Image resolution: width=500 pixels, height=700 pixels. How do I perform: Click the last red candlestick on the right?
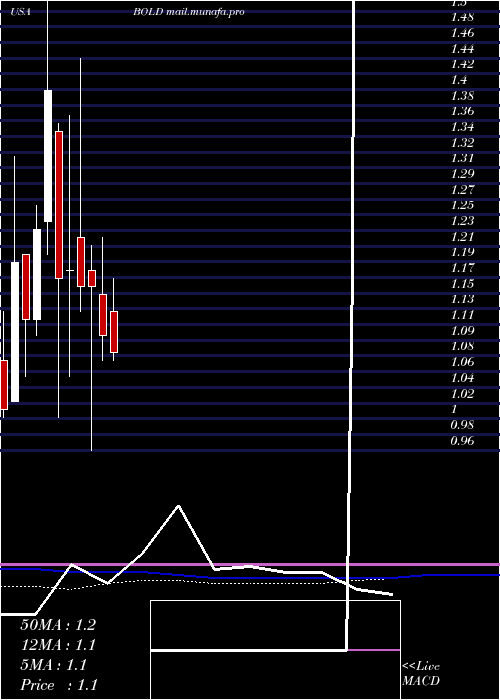coord(114,332)
